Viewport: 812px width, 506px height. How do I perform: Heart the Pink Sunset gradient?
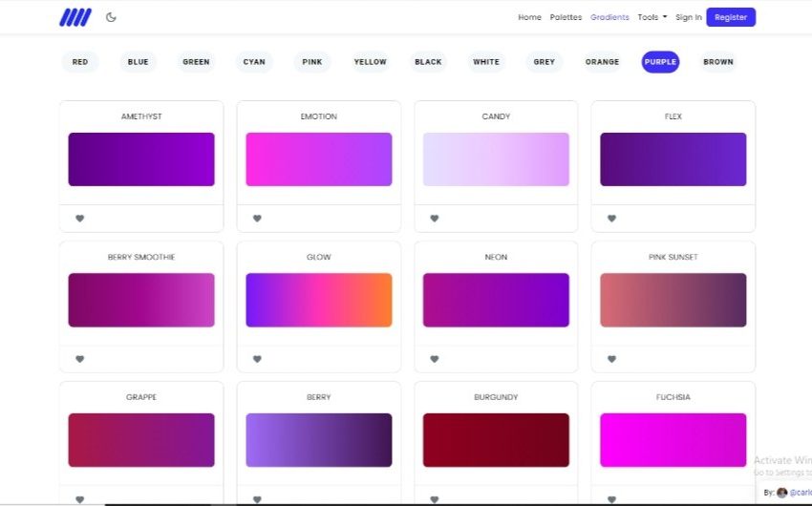click(611, 359)
